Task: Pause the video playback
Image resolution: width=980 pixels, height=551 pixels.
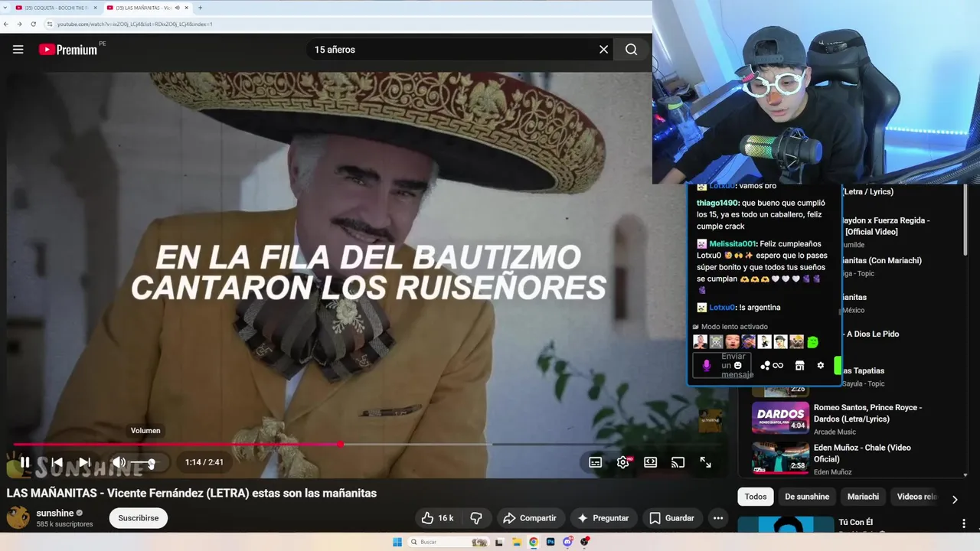Action: (24, 462)
